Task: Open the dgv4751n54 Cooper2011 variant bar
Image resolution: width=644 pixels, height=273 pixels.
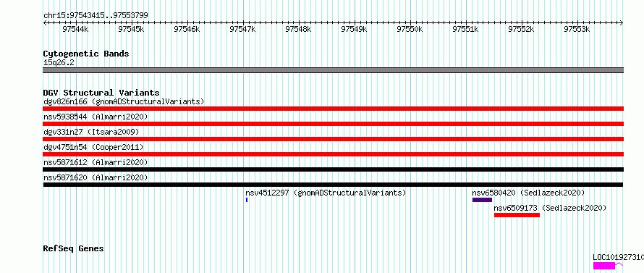Action: 333,154
